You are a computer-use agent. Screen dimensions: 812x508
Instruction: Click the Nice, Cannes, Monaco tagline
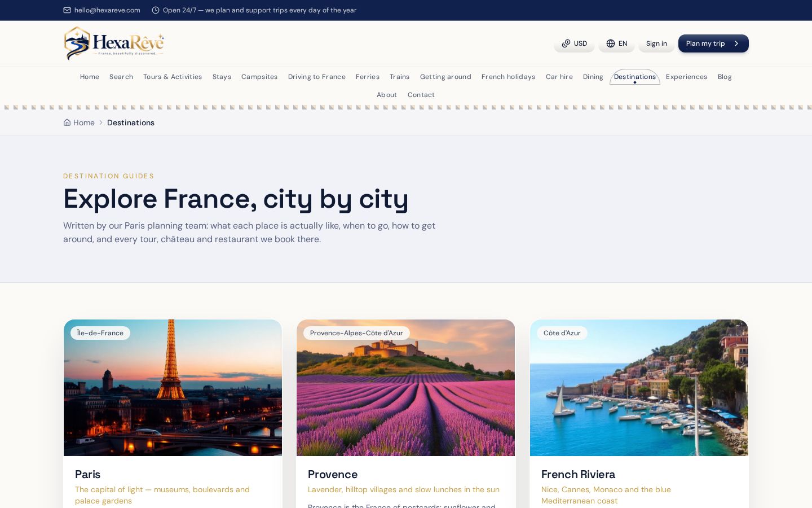click(606, 495)
